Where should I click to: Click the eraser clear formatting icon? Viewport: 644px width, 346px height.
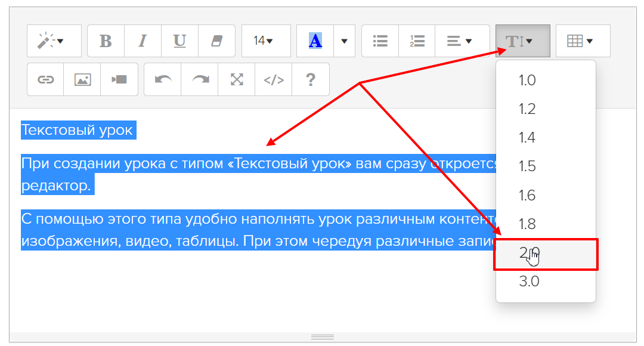tap(216, 41)
